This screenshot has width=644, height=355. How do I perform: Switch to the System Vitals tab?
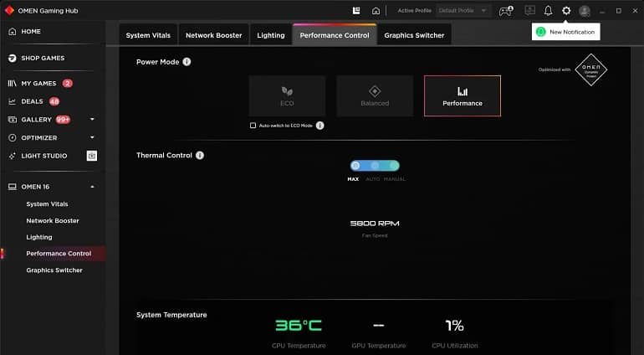click(148, 35)
